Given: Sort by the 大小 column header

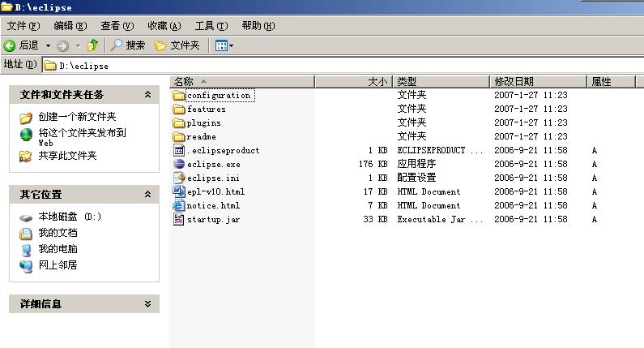Looking at the screenshot, I should pos(354,81).
